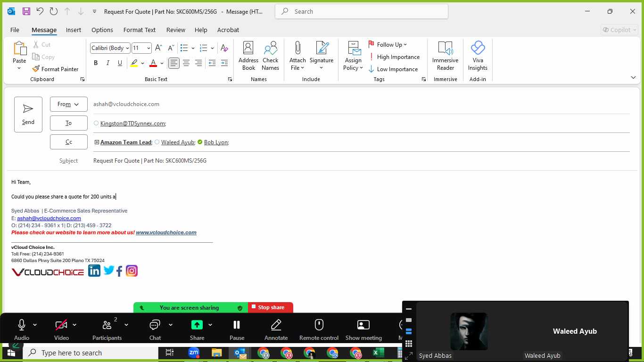Center align the text
644x362 pixels.
[x=186, y=63]
